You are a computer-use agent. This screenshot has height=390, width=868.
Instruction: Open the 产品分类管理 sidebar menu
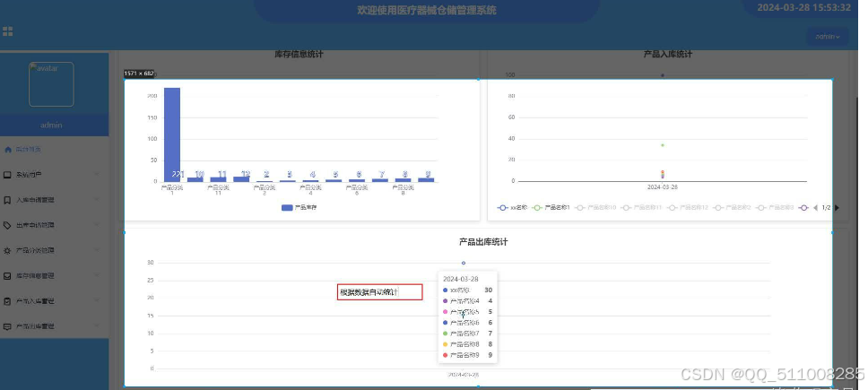tap(54, 251)
